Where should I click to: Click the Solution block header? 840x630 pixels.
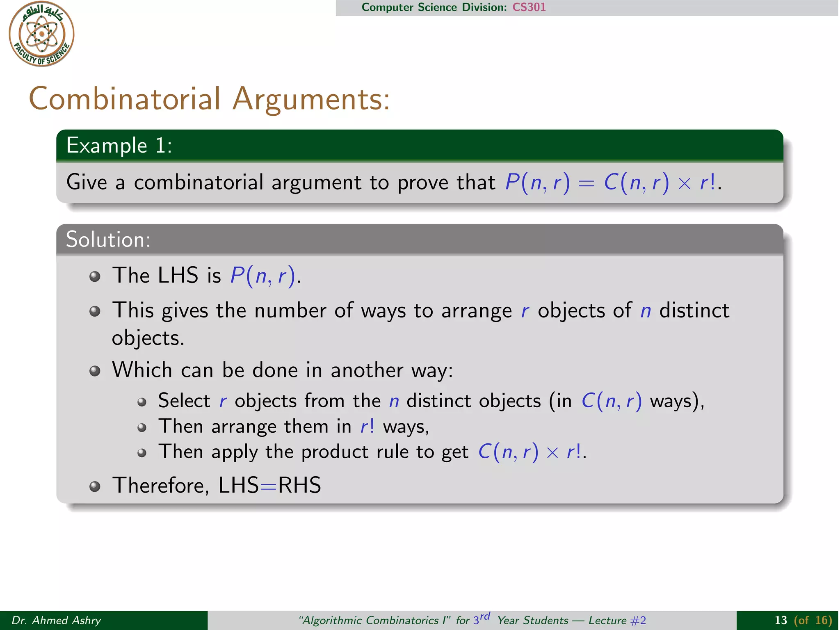(108, 240)
